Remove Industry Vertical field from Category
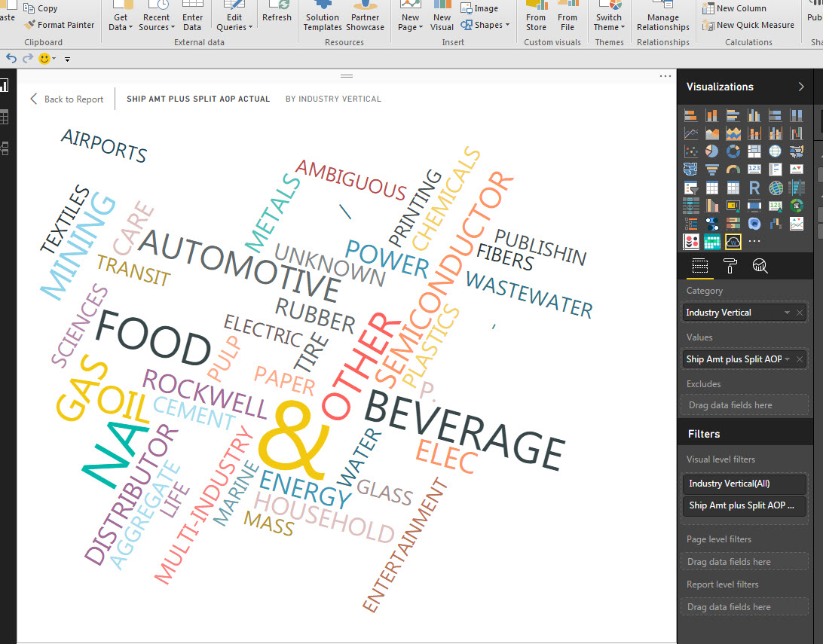The height and width of the screenshot is (644, 823). click(800, 313)
